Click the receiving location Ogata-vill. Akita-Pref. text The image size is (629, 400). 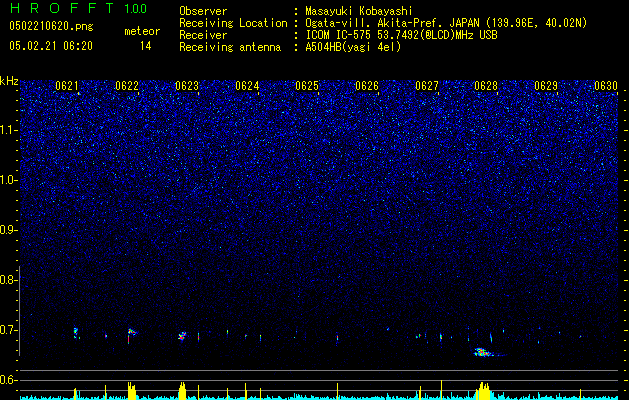[392, 23]
